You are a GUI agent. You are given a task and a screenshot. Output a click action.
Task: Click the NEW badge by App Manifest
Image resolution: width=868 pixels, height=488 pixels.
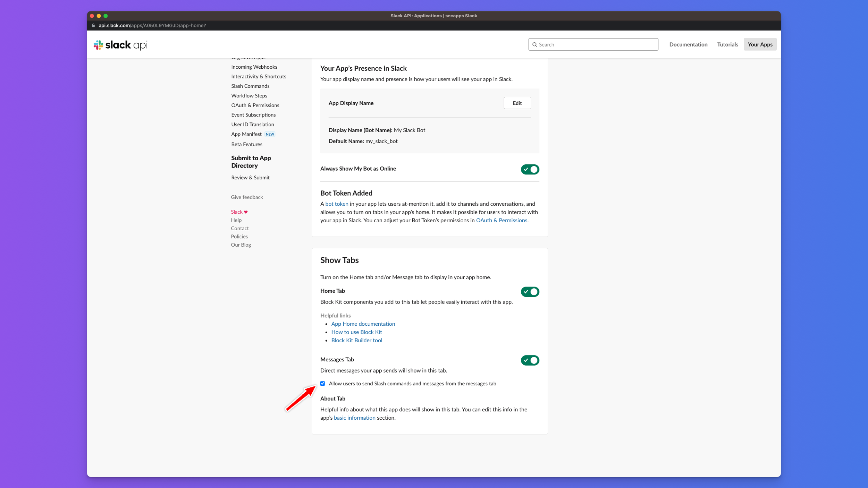270,134
